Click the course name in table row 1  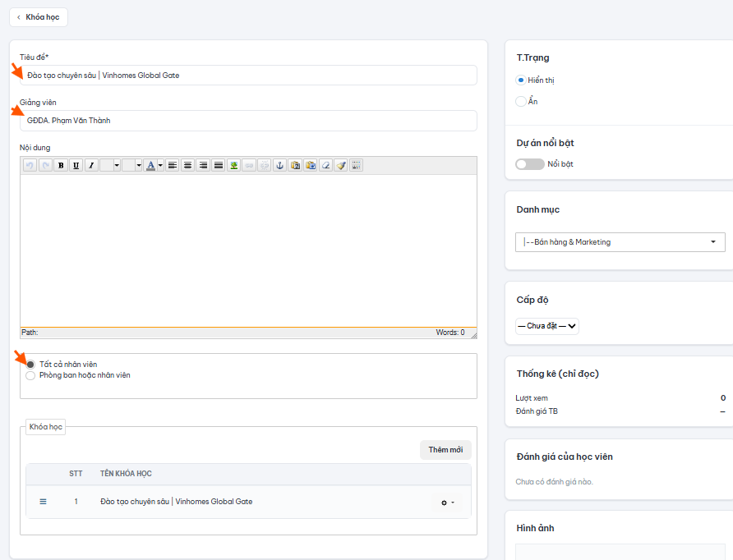click(x=176, y=502)
